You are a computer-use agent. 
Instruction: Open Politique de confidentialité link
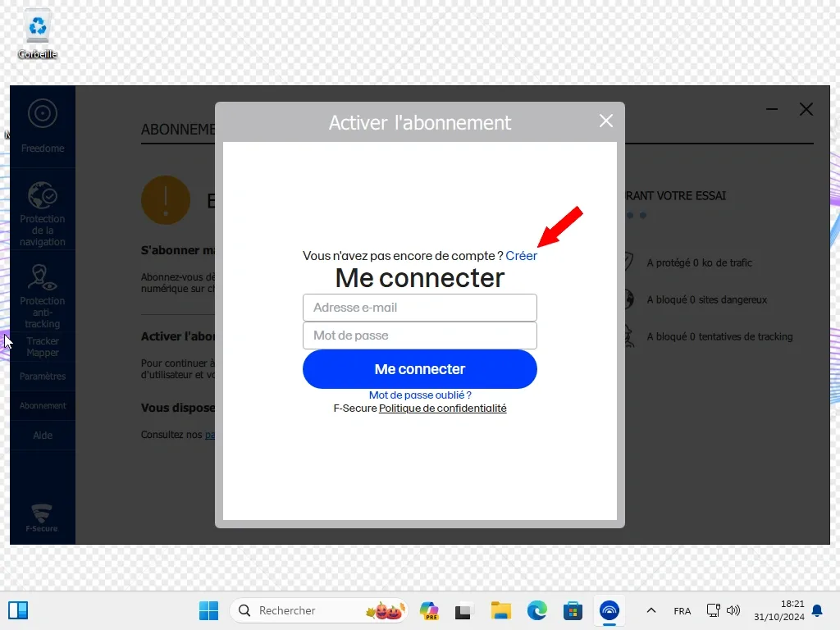pos(442,409)
